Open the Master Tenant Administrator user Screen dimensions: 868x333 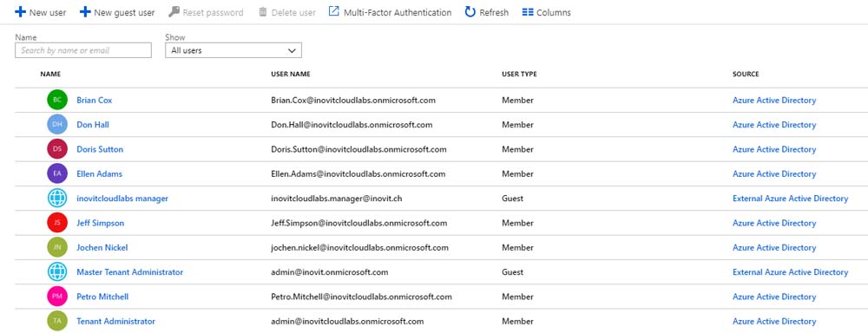(x=129, y=272)
